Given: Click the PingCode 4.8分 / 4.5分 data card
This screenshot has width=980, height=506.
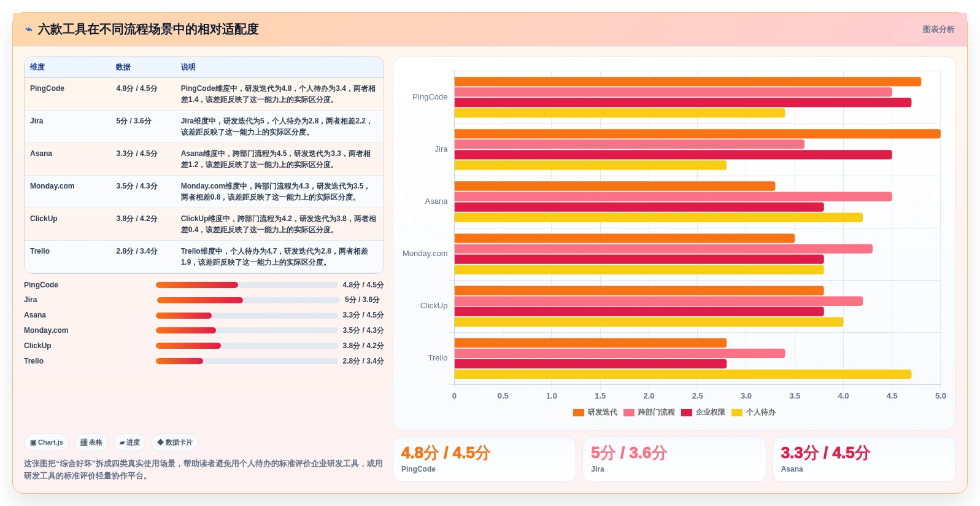Looking at the screenshot, I should [484, 459].
